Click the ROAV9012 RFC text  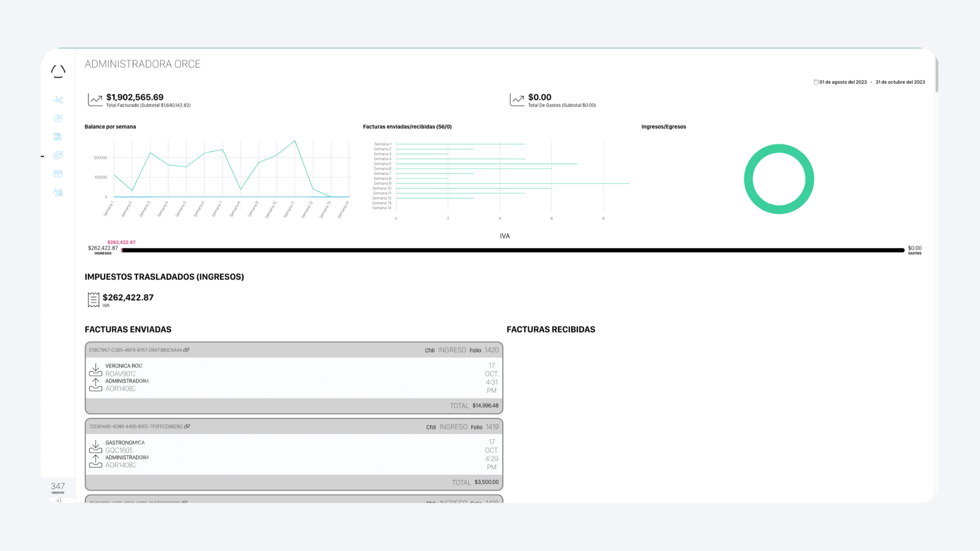coord(121,374)
